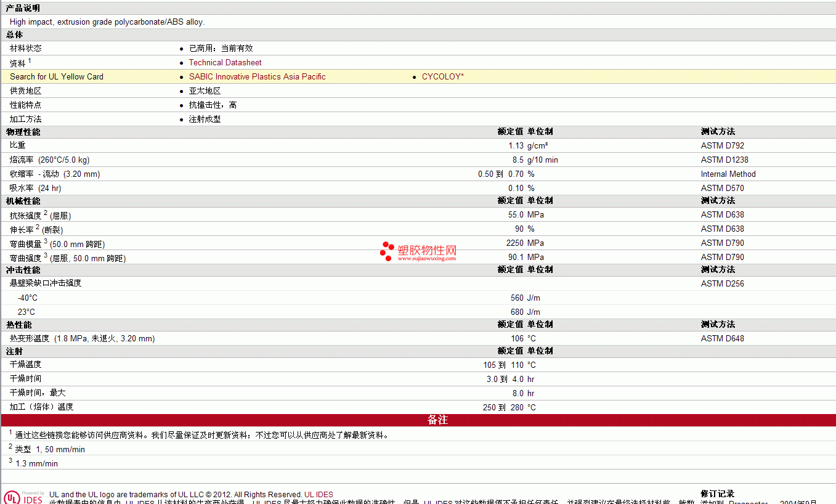Click the UL IDES logo icon
The width and height of the screenshot is (836, 504).
[x=25, y=497]
